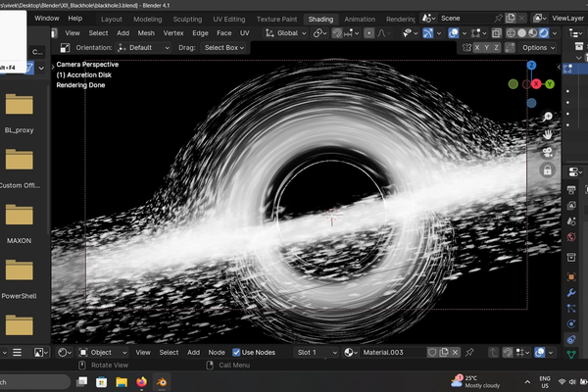Toggle the Use Nodes checkbox

[x=236, y=353]
